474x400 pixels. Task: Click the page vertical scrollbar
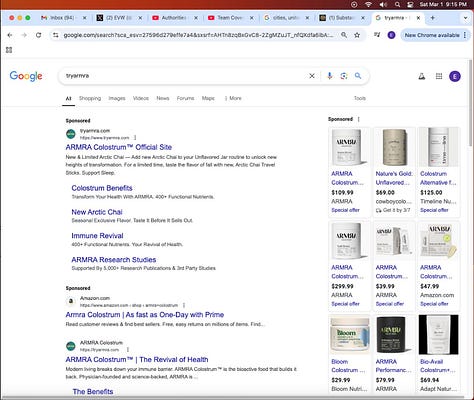(471, 103)
